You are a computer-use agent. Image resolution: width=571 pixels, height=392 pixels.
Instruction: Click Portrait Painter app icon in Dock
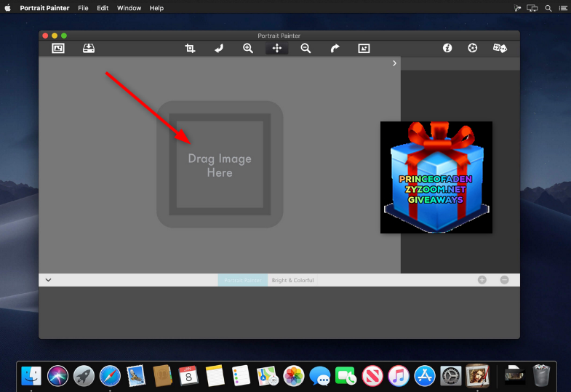click(477, 375)
